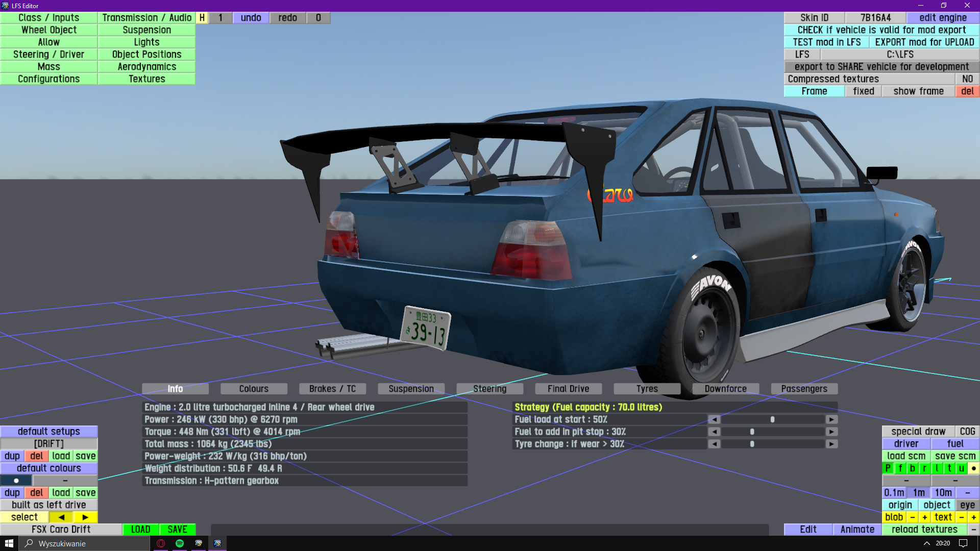Click left arrow for Tyre change wear

(714, 444)
